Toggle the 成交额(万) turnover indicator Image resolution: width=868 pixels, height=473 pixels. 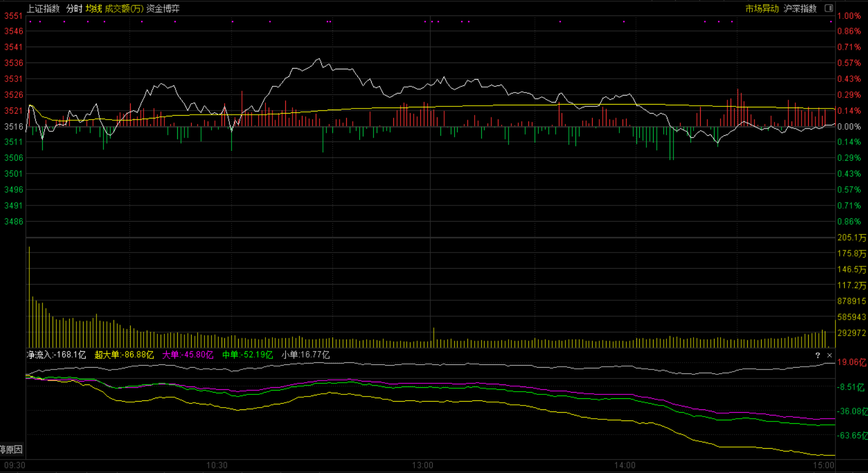pos(124,8)
